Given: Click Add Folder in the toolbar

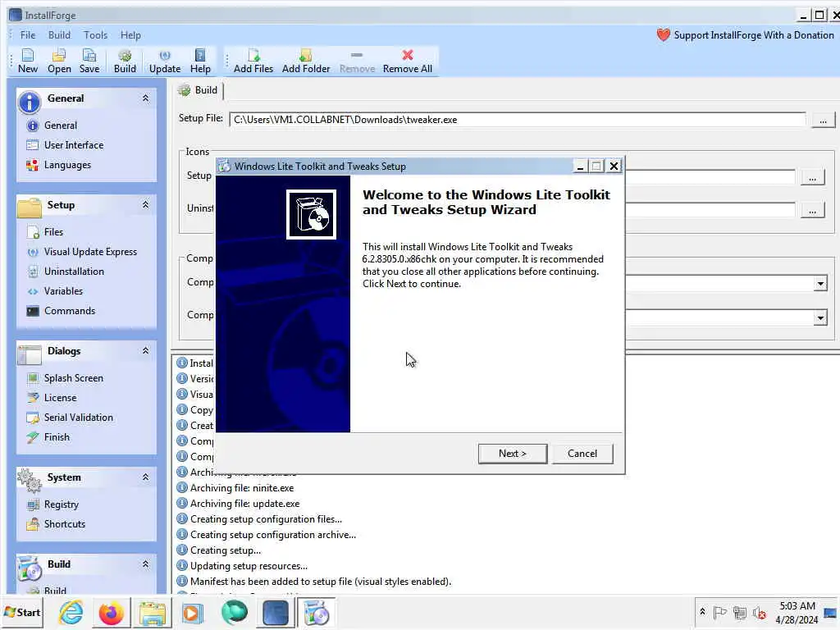Looking at the screenshot, I should 306,61.
